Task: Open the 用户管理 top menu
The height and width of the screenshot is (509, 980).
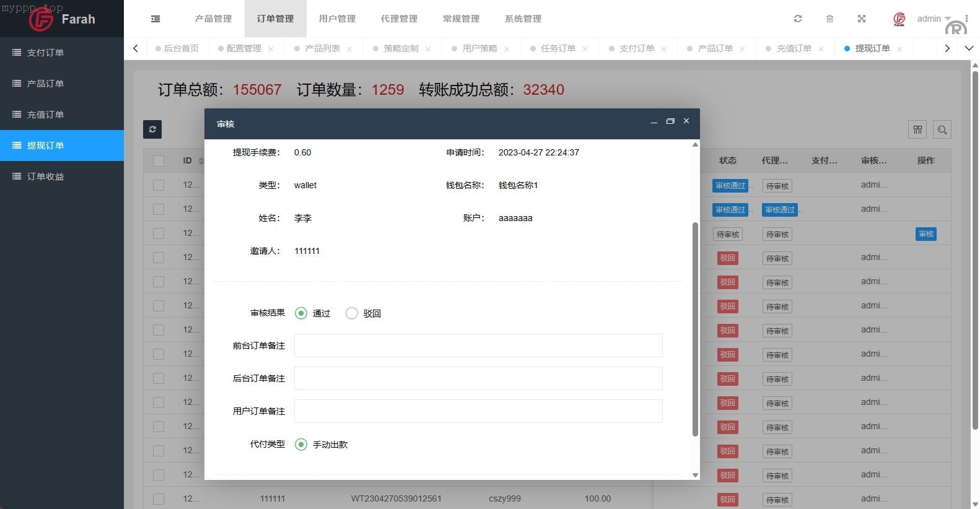Action: pyautogui.click(x=337, y=19)
